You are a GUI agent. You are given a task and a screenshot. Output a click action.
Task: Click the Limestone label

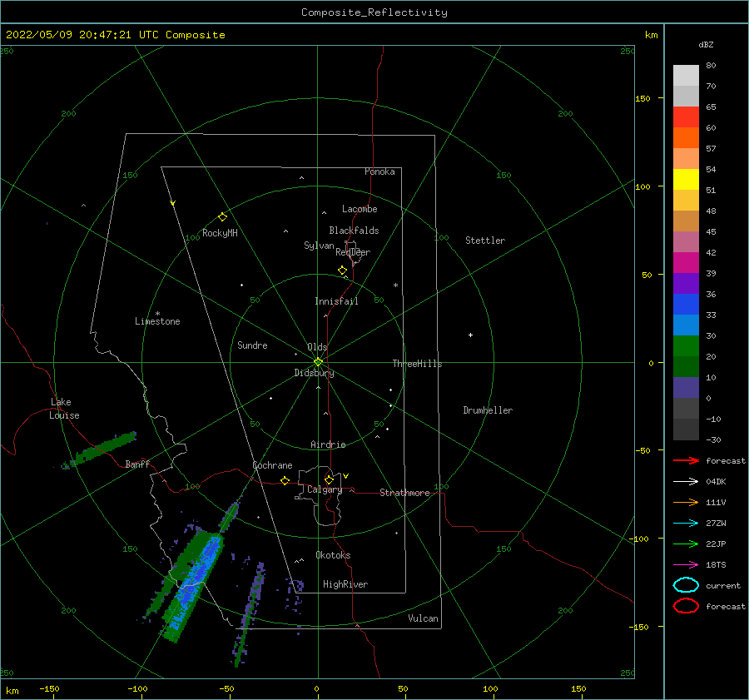pyautogui.click(x=157, y=321)
